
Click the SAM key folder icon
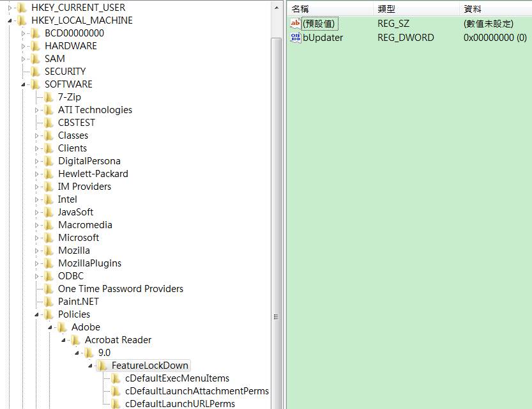click(35, 58)
